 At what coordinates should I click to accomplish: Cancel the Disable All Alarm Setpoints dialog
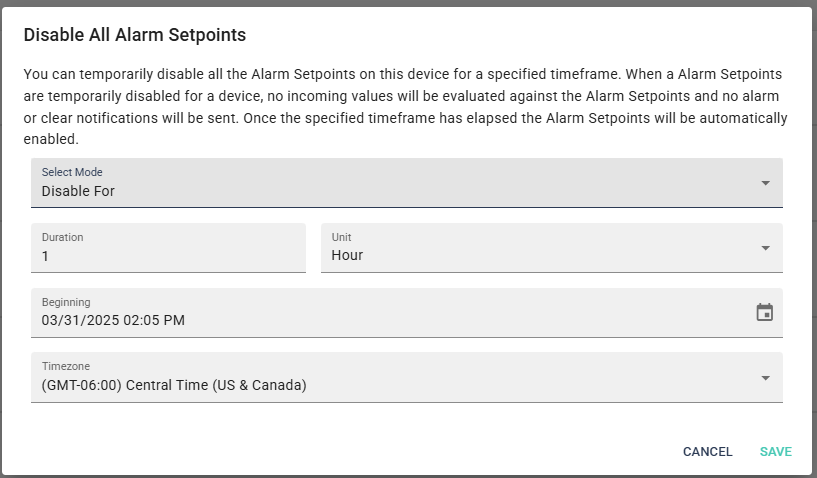[x=708, y=451]
